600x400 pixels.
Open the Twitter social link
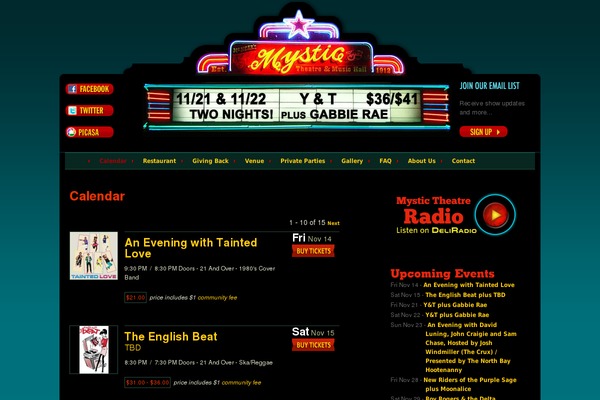click(90, 111)
